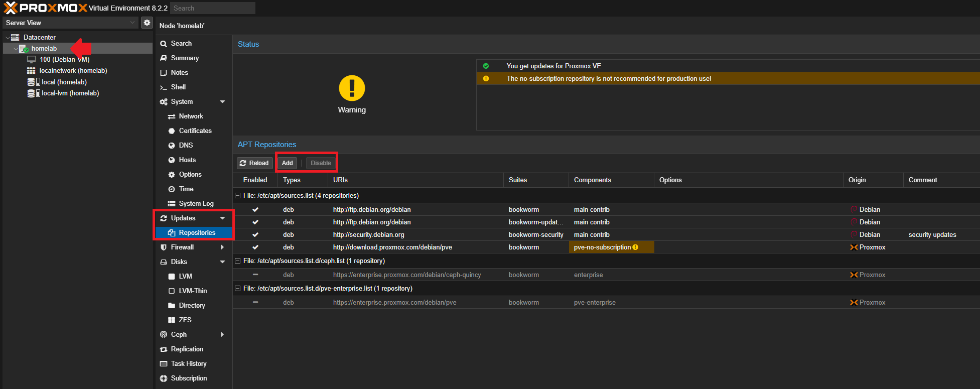Expand the Firewall submenu arrow
980x389 pixels.
[222, 247]
